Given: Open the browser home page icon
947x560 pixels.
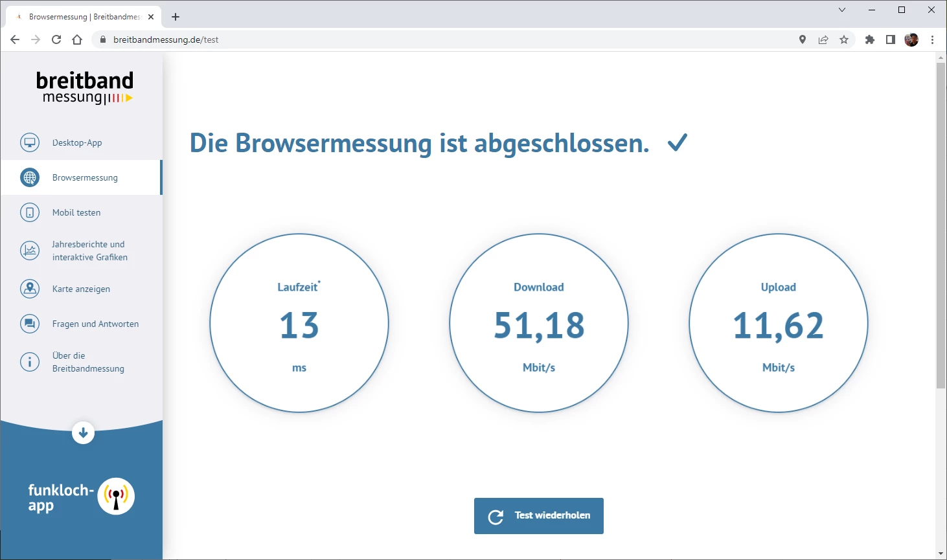Looking at the screenshot, I should pos(77,39).
